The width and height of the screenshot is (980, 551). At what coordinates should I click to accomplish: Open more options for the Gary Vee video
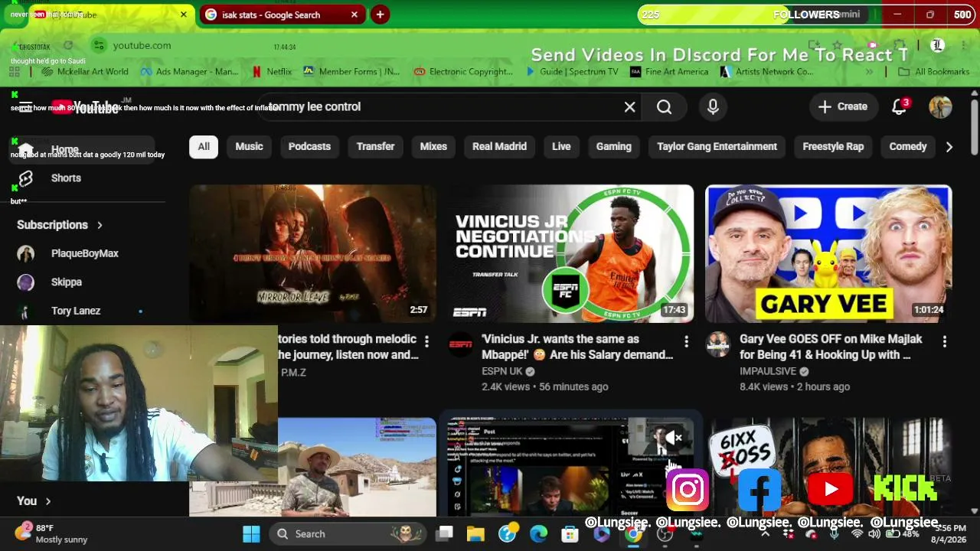pos(944,341)
